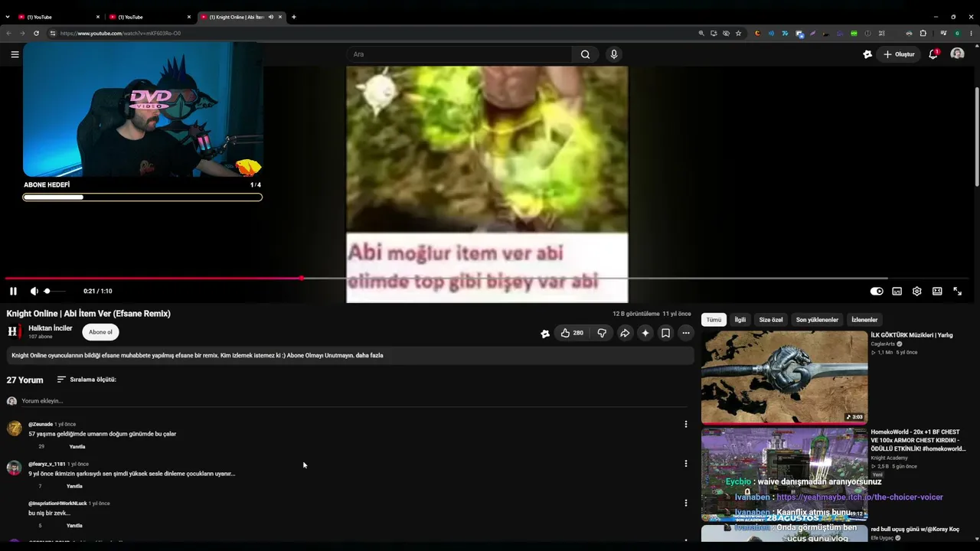
Task: Open the YouTube notifications bell
Action: (x=933, y=54)
